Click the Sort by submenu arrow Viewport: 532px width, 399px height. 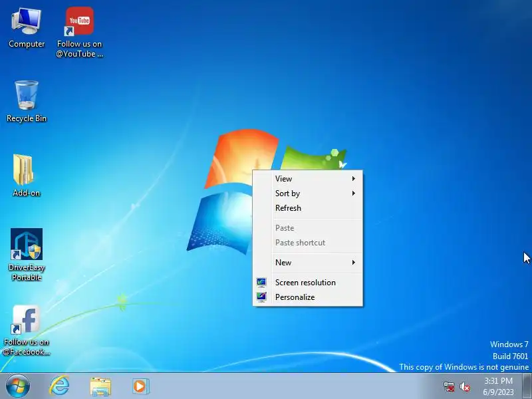point(354,194)
